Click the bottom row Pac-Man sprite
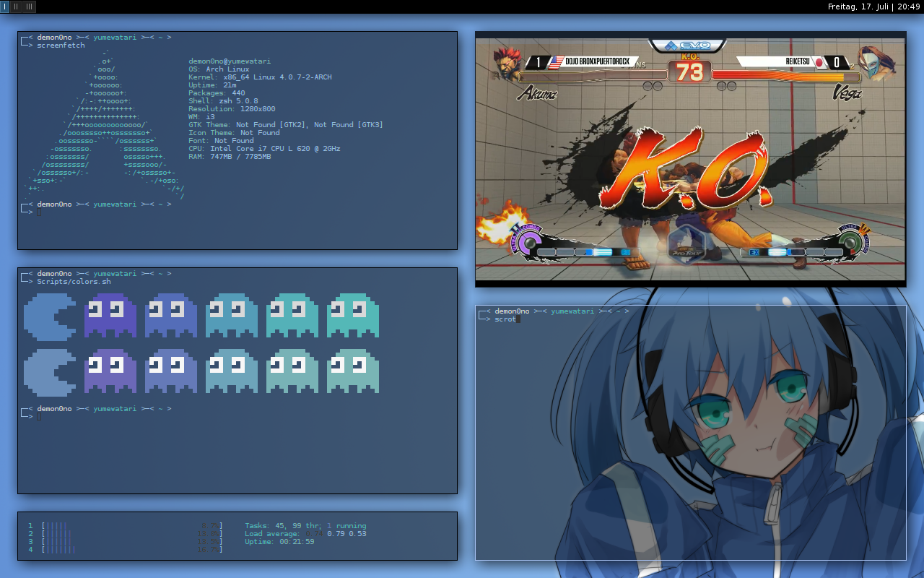This screenshot has height=578, width=924. click(x=50, y=371)
